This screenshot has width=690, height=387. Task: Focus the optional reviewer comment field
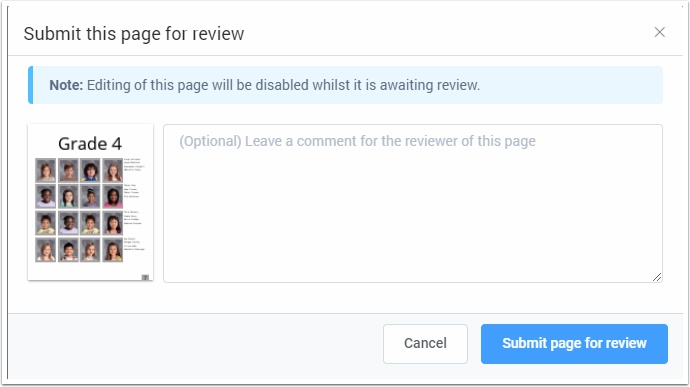pyautogui.click(x=413, y=203)
